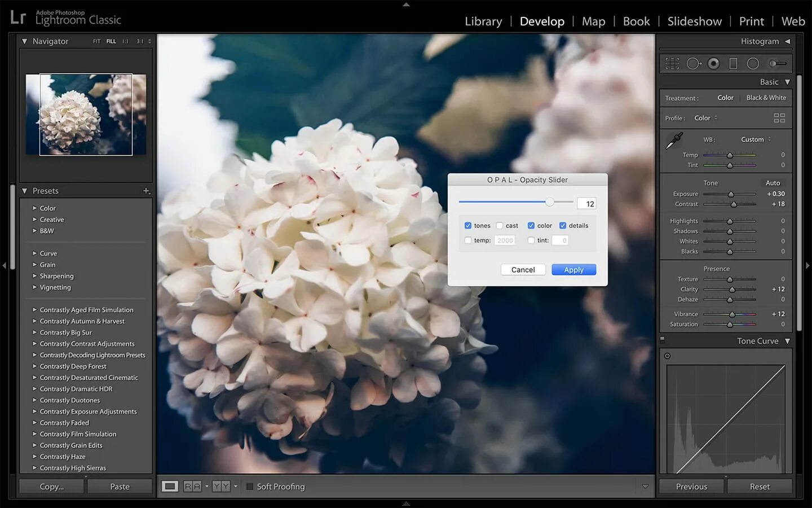
Task: Enable the cast checkbox in the OPAL dialog
Action: (x=499, y=225)
